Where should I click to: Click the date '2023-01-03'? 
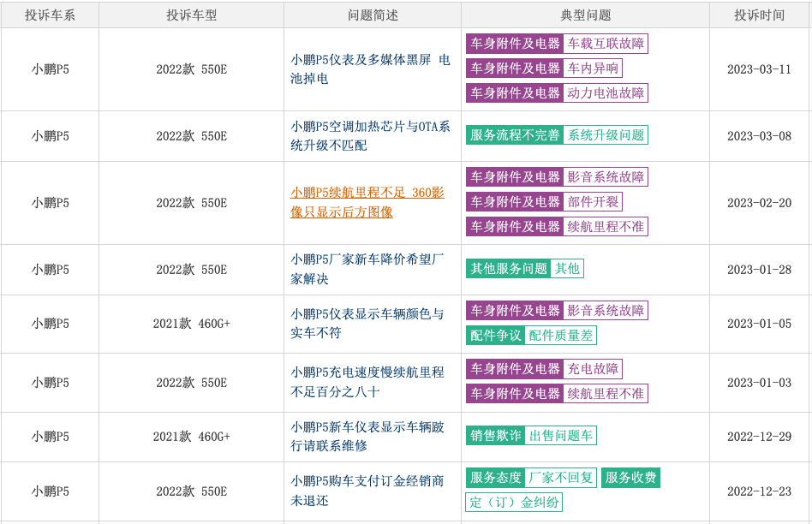pyautogui.click(x=759, y=383)
